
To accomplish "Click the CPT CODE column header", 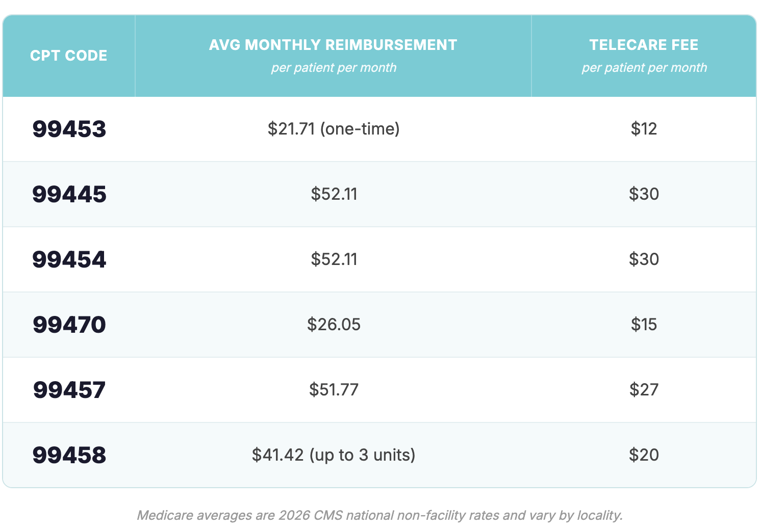I will (x=69, y=56).
